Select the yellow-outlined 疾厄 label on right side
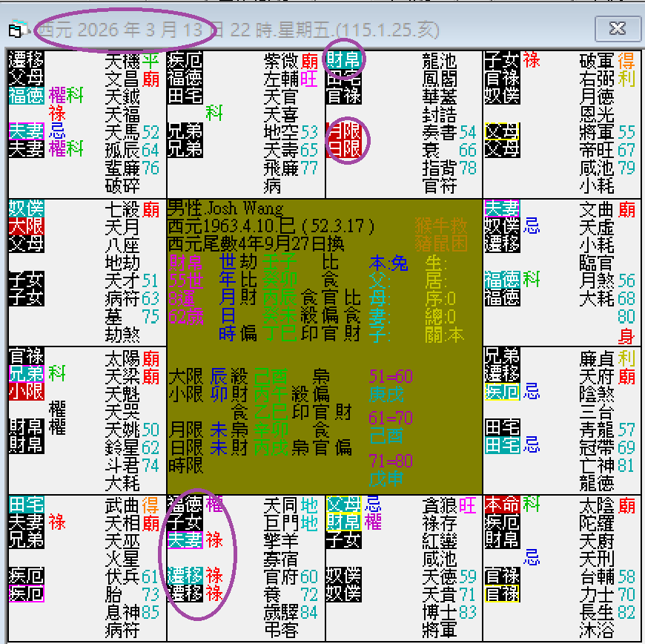 (x=501, y=391)
